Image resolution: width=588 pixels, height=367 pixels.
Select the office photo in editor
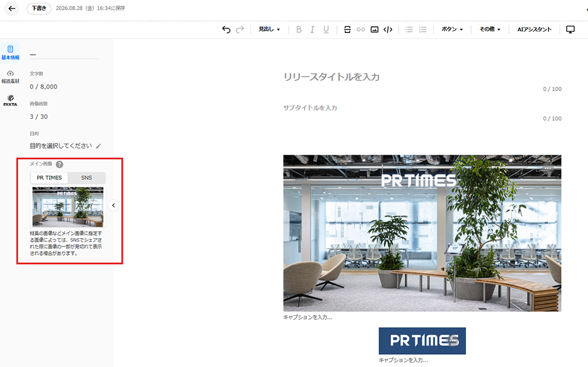click(x=422, y=233)
